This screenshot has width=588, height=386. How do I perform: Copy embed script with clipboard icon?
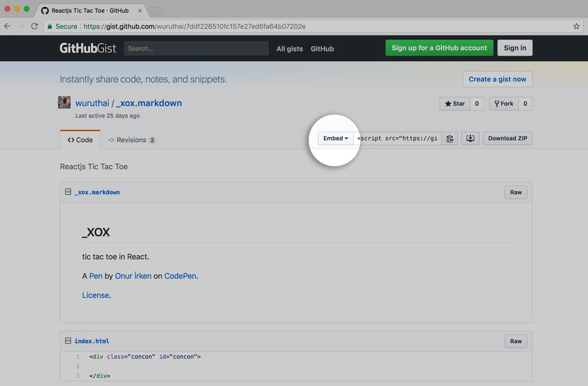pos(450,139)
